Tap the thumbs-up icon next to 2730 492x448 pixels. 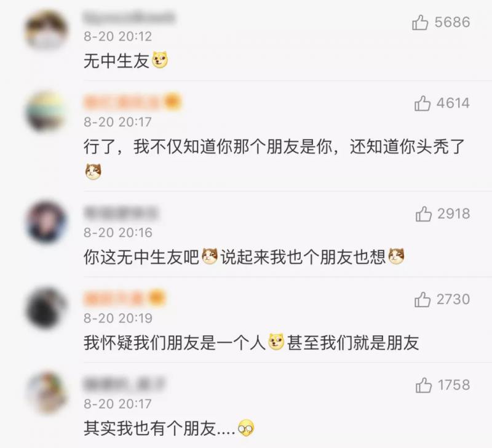pyautogui.click(x=422, y=300)
